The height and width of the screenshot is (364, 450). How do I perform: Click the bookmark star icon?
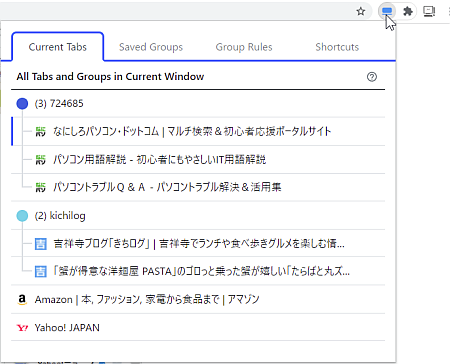click(x=361, y=12)
